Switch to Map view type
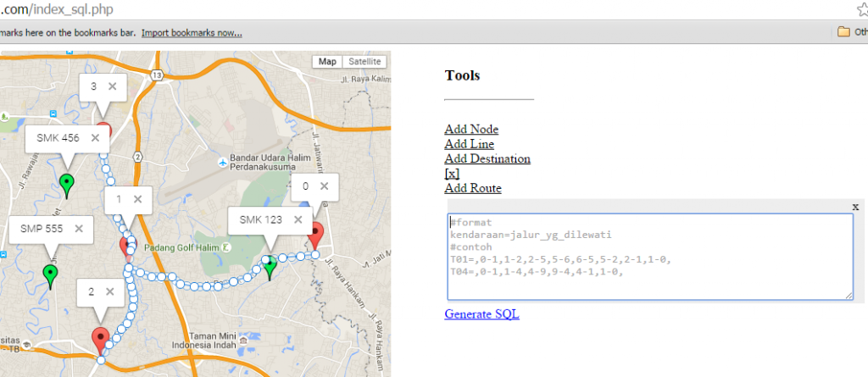Viewport: 868px width, 377px height. point(327,62)
